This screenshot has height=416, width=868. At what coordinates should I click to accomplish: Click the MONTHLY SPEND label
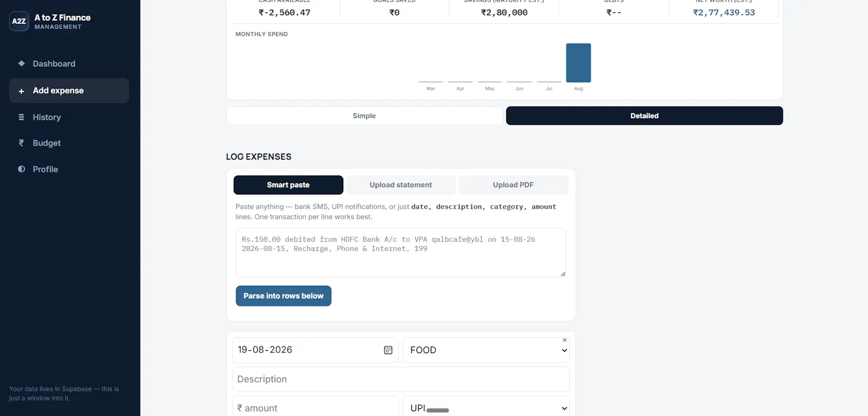(261, 34)
